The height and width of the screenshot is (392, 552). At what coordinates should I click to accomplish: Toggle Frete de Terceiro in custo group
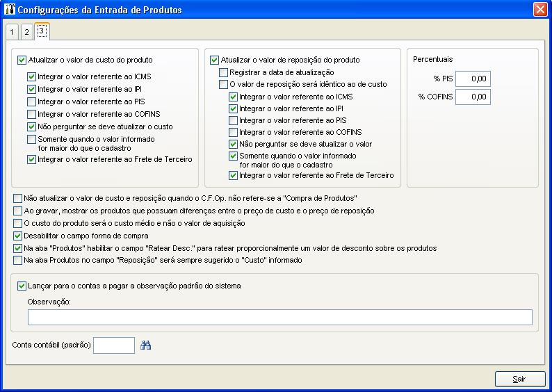(32, 160)
